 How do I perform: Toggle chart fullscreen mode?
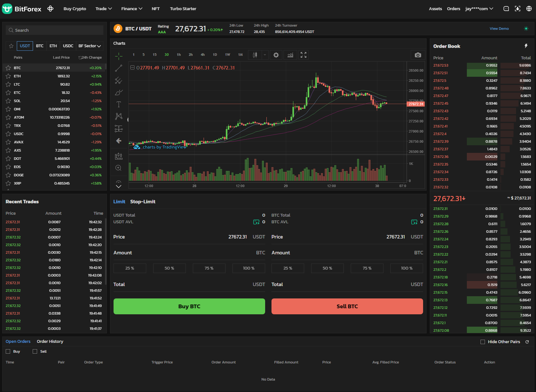pyautogui.click(x=304, y=55)
